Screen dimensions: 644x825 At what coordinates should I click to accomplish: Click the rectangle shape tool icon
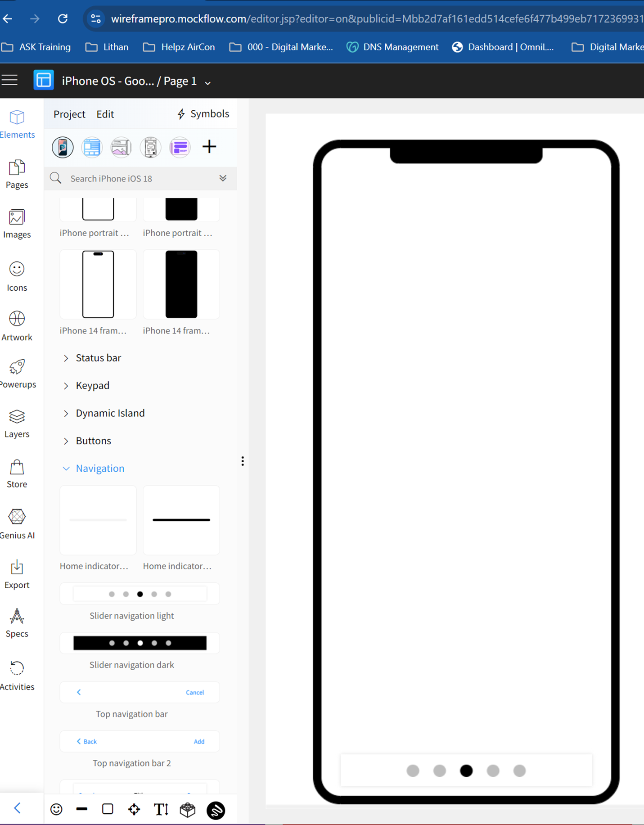tap(108, 809)
